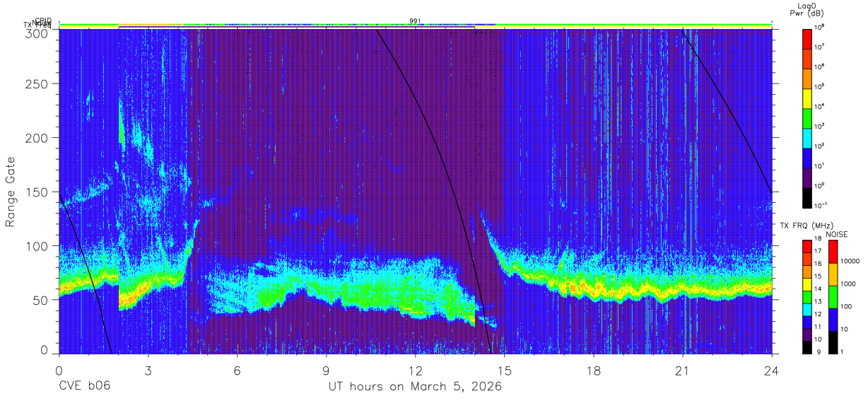Image resolution: width=868 pixels, height=401 pixels.
Task: Click x-axis tick label '6'
Action: [x=237, y=371]
